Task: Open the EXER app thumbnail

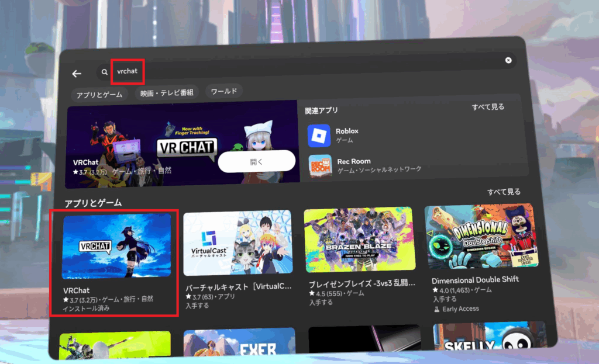Action: coord(239,342)
